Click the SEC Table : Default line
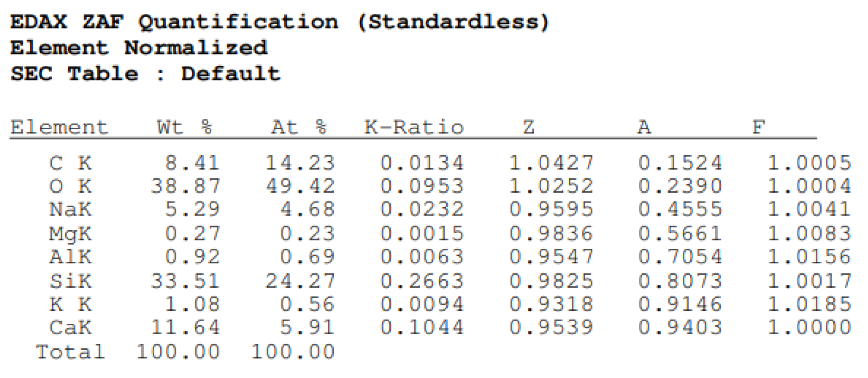Viewport: 868px width, 378px height. point(145,74)
